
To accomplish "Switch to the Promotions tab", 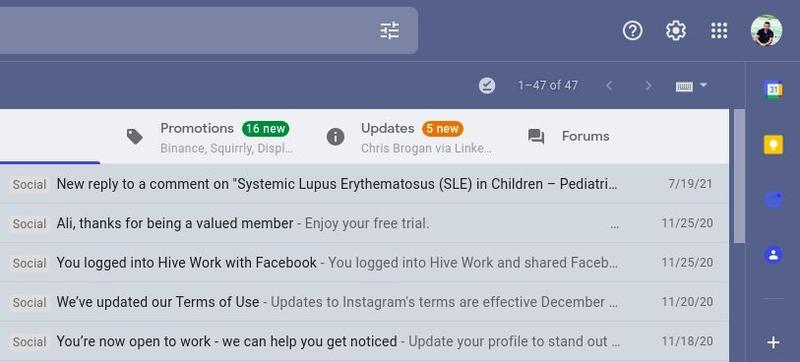I will (209, 137).
